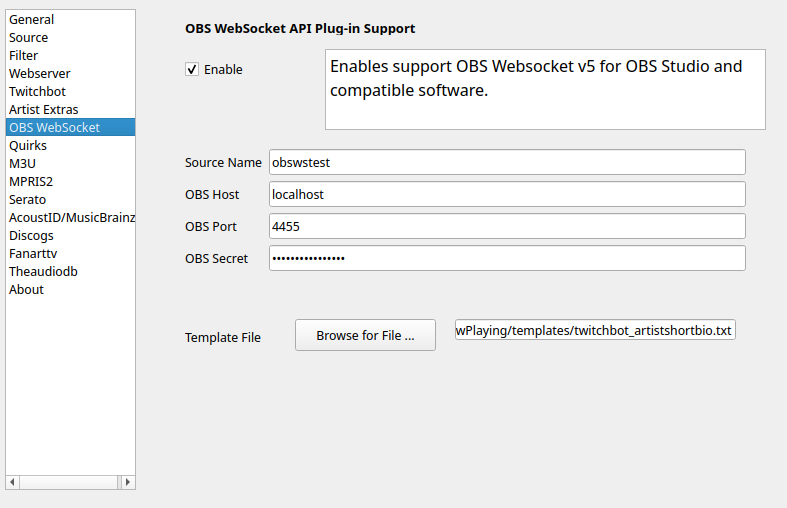787x508 pixels.
Task: Open MPRIS2 settings
Action: tap(30, 182)
